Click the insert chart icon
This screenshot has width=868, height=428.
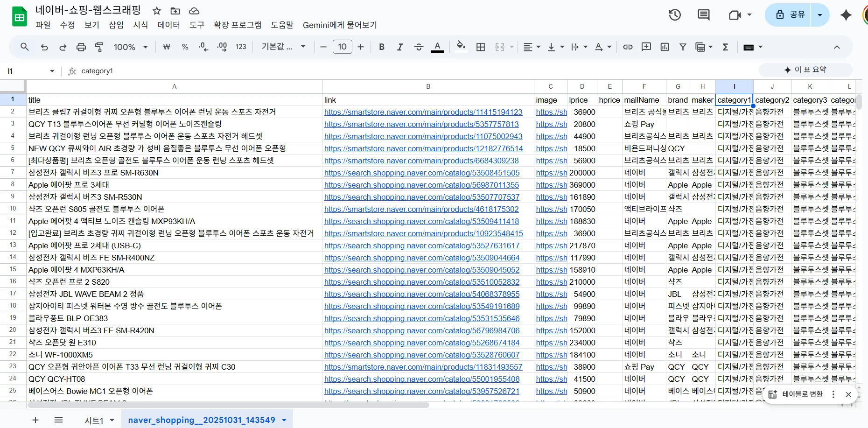665,47
